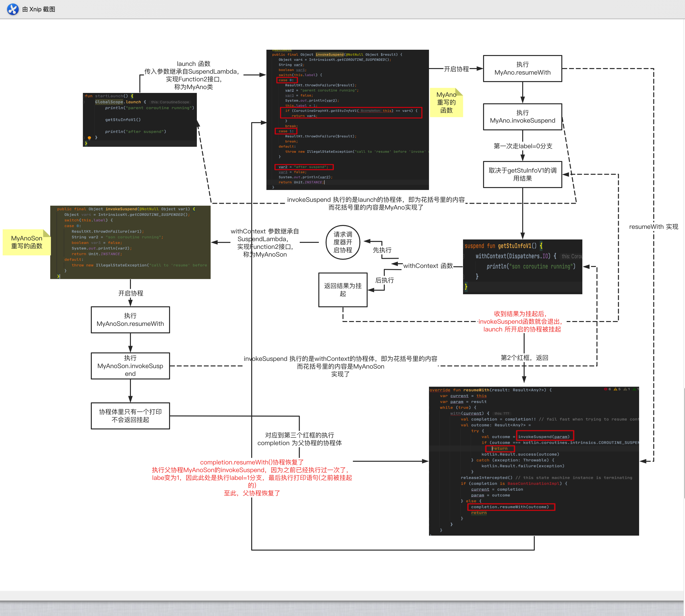Select the "执行 MyAno.resumeWith" box
The height and width of the screenshot is (616, 685).
coord(522,68)
